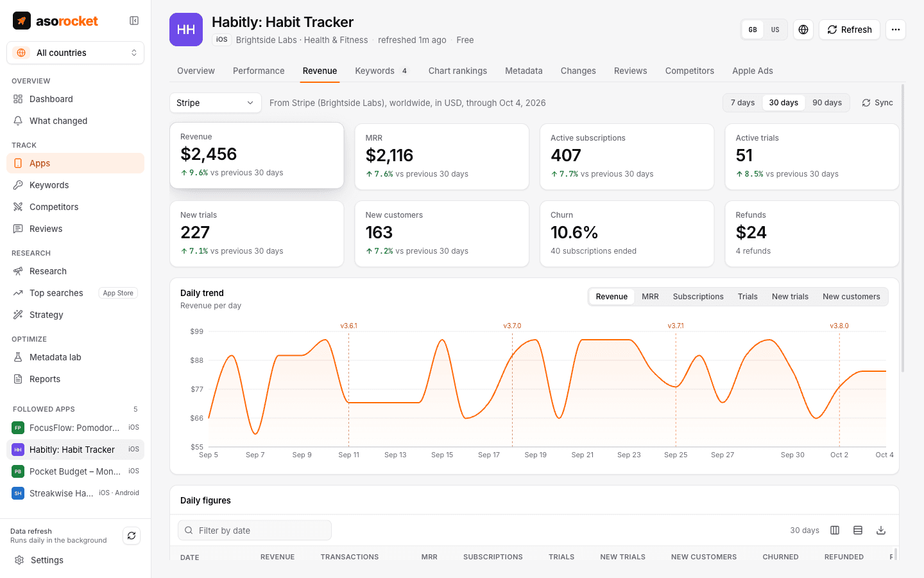Viewport: 924px width, 578px height.
Task: Click the Metadata lab flask icon
Action: [18, 357]
